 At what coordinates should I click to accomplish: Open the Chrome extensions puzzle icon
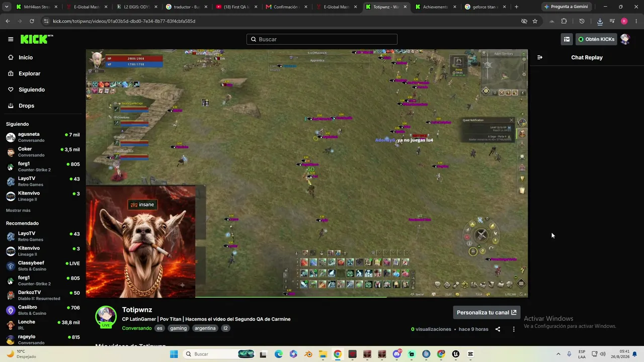(564, 21)
